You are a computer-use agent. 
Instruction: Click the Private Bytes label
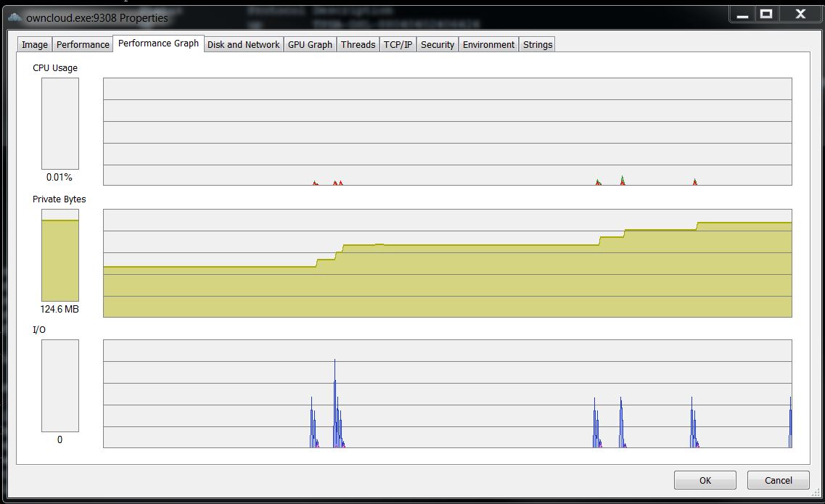coord(59,199)
